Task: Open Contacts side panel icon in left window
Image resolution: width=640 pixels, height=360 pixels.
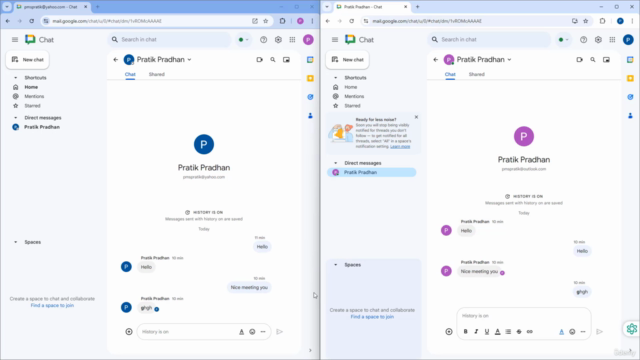Action: [x=310, y=116]
